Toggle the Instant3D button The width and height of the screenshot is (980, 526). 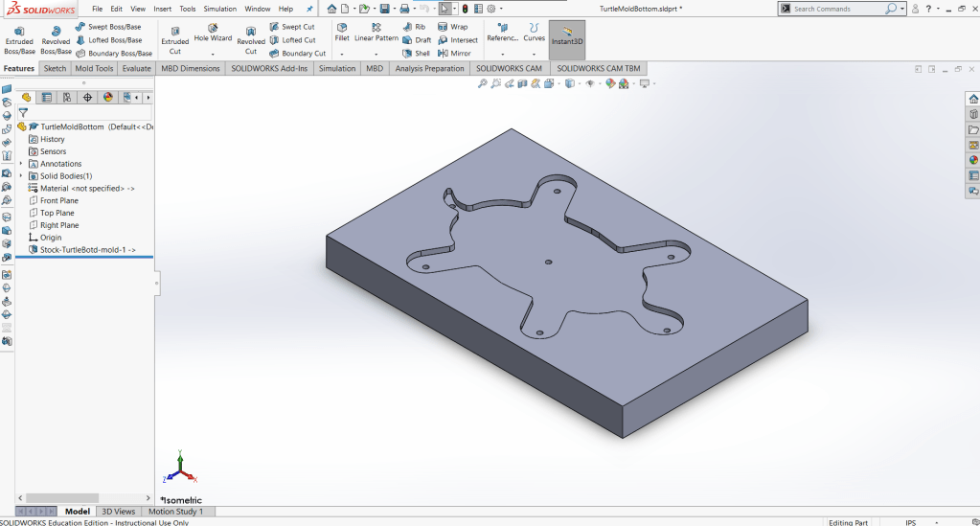click(x=566, y=40)
